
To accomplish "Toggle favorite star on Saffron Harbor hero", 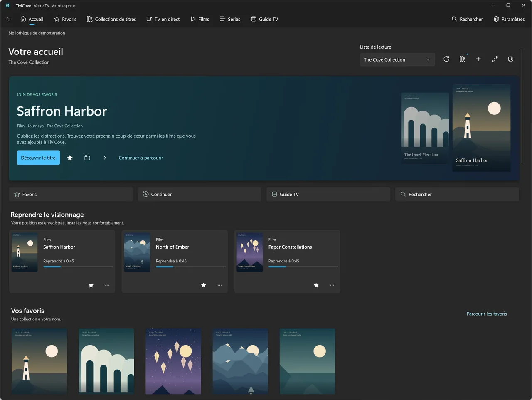I will point(70,158).
